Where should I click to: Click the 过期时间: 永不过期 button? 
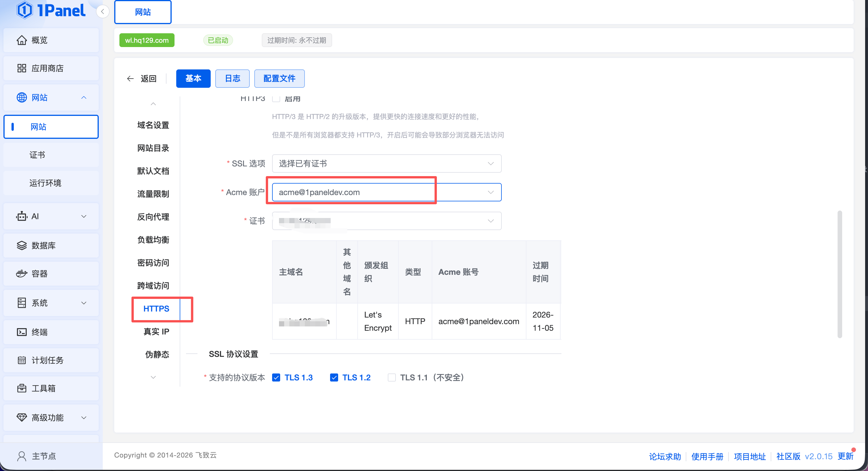pyautogui.click(x=297, y=40)
